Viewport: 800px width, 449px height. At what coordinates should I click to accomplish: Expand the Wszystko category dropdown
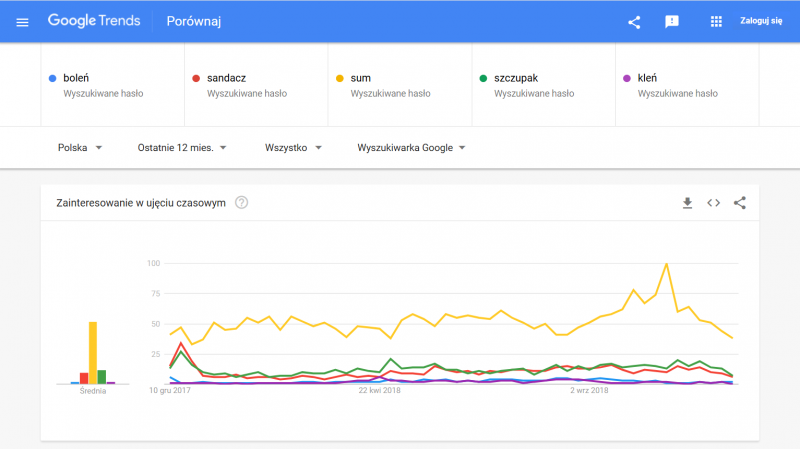(293, 148)
